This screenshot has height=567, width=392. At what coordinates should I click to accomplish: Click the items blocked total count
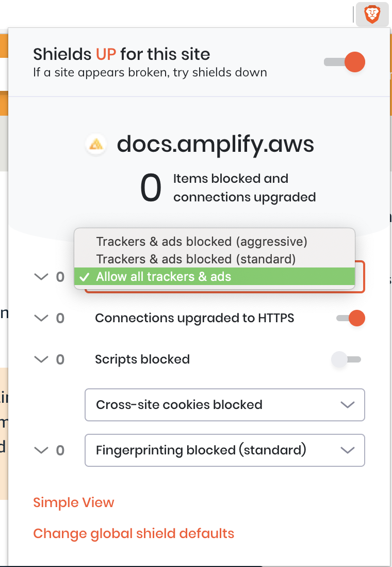(151, 187)
